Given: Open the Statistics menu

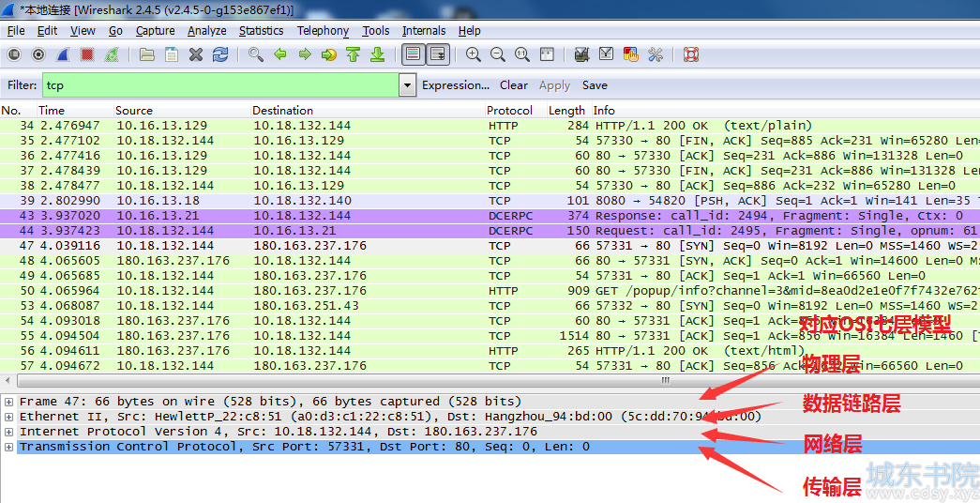Looking at the screenshot, I should tap(262, 31).
